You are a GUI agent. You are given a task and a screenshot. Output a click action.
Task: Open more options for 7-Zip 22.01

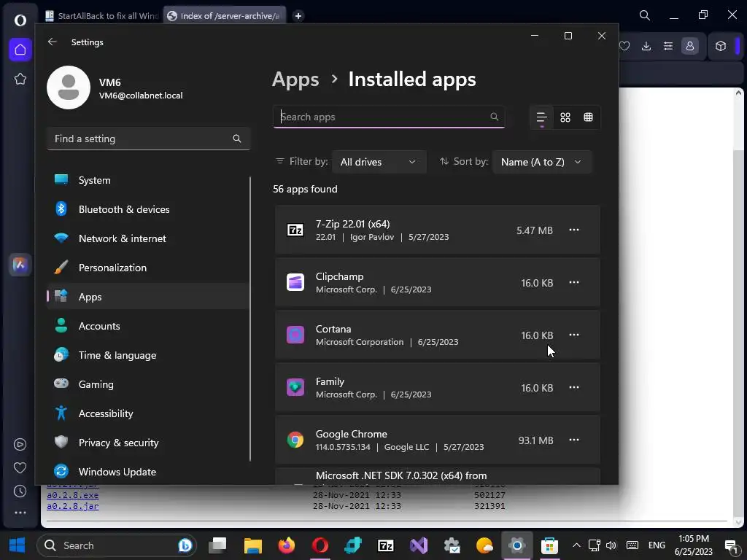tap(574, 230)
